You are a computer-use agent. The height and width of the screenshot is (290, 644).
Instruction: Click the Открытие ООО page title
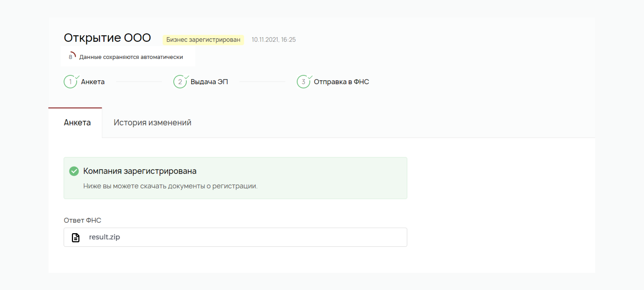click(x=107, y=38)
